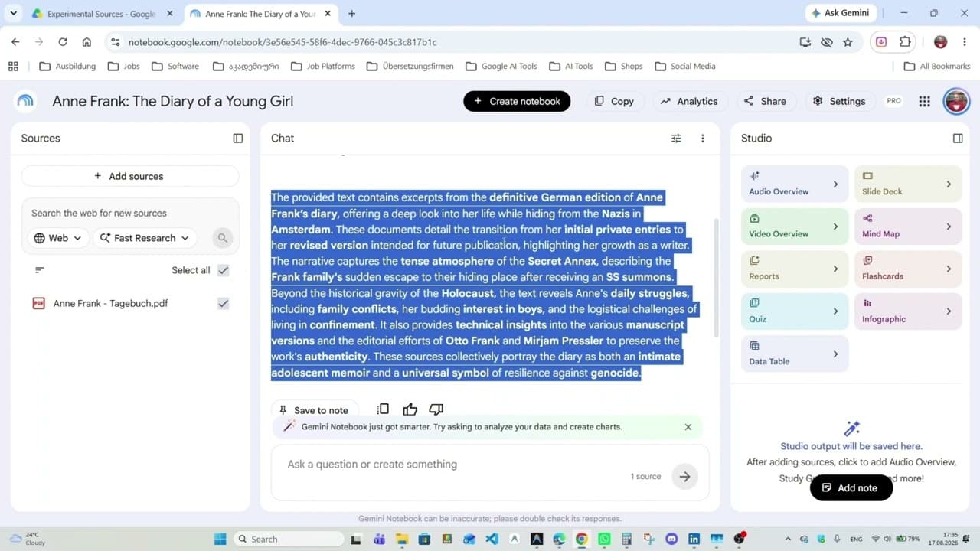Click the Create notebook button
The image size is (980, 551).
coord(517,101)
